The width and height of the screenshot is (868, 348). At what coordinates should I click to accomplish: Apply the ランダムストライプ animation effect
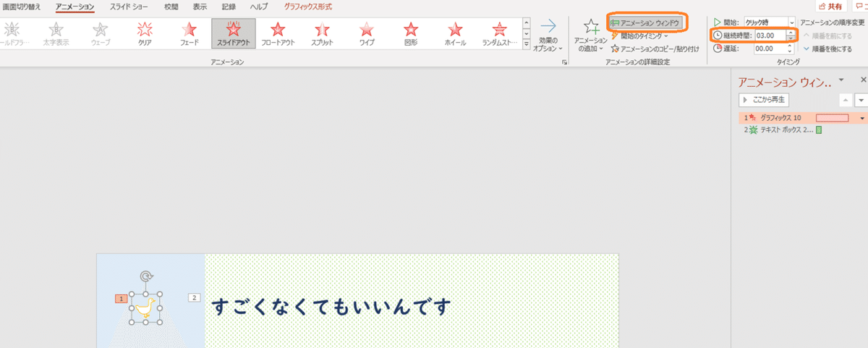(499, 33)
